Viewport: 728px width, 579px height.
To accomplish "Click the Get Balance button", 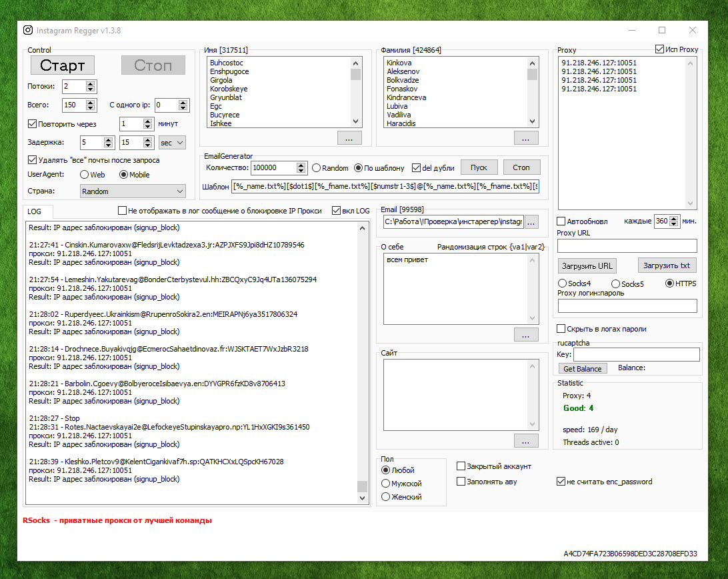I will 582,369.
